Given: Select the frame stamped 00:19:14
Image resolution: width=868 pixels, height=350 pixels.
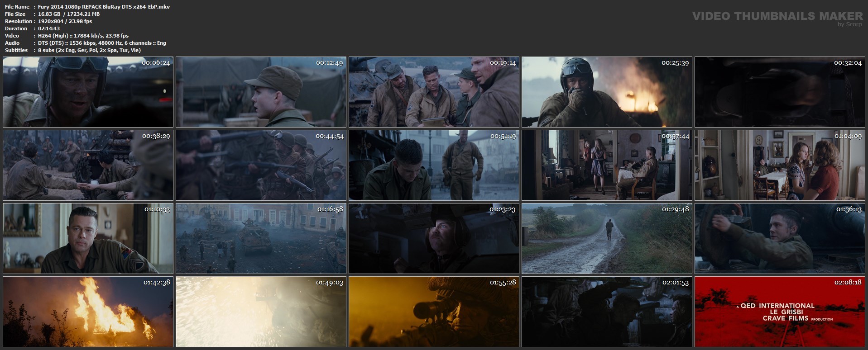Looking at the screenshot, I should [x=434, y=92].
